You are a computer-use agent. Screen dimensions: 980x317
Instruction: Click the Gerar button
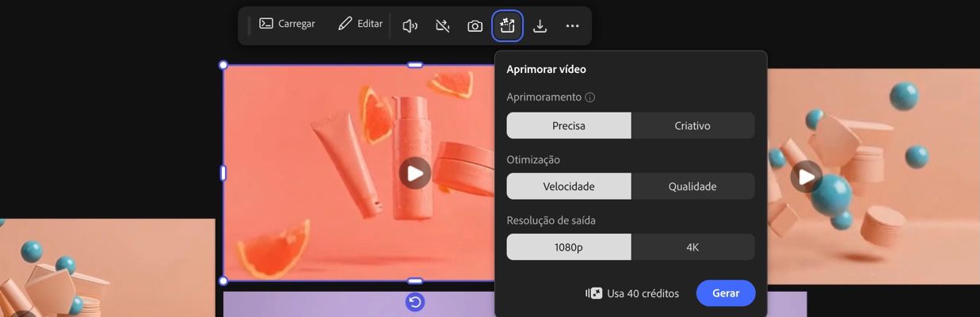point(726,293)
